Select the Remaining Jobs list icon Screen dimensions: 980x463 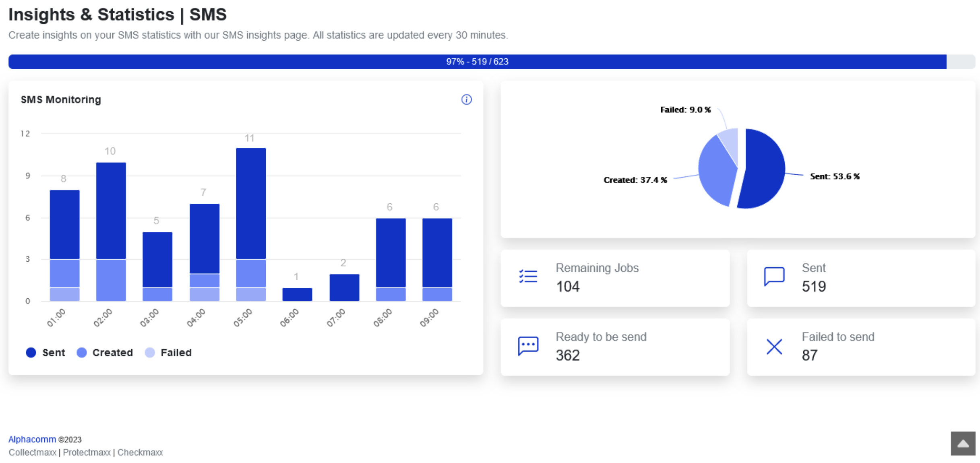[528, 277]
